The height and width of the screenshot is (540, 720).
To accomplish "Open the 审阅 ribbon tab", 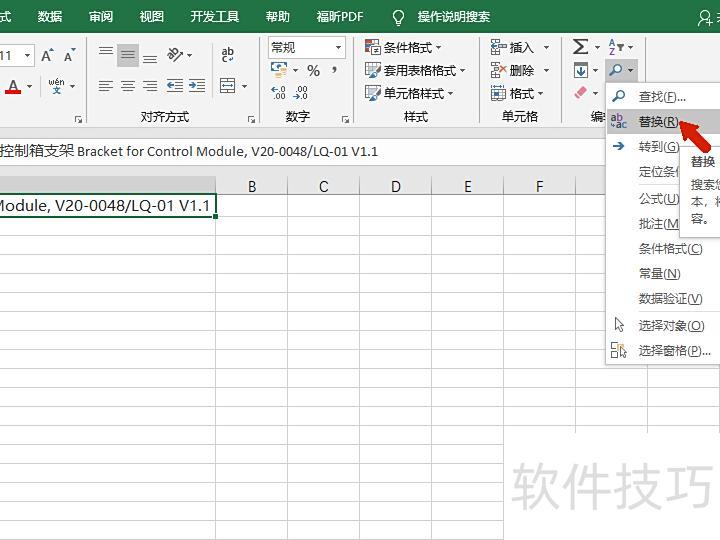I will click(101, 17).
